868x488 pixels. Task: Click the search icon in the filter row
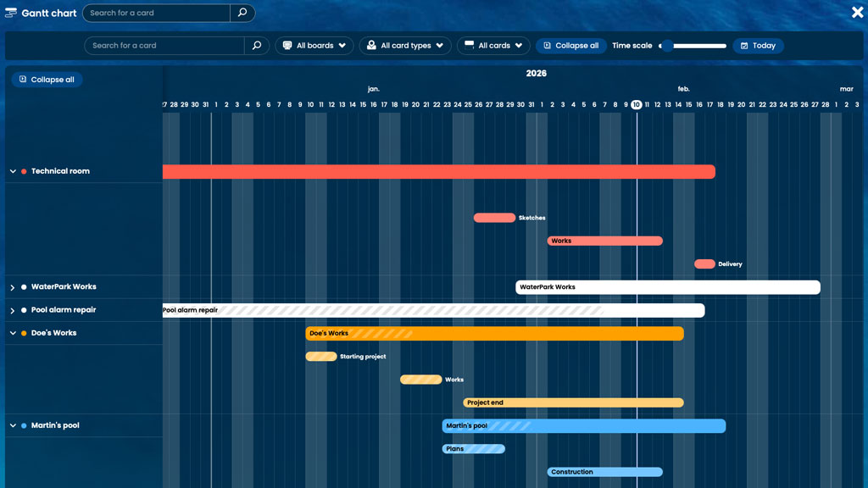pyautogui.click(x=257, y=45)
